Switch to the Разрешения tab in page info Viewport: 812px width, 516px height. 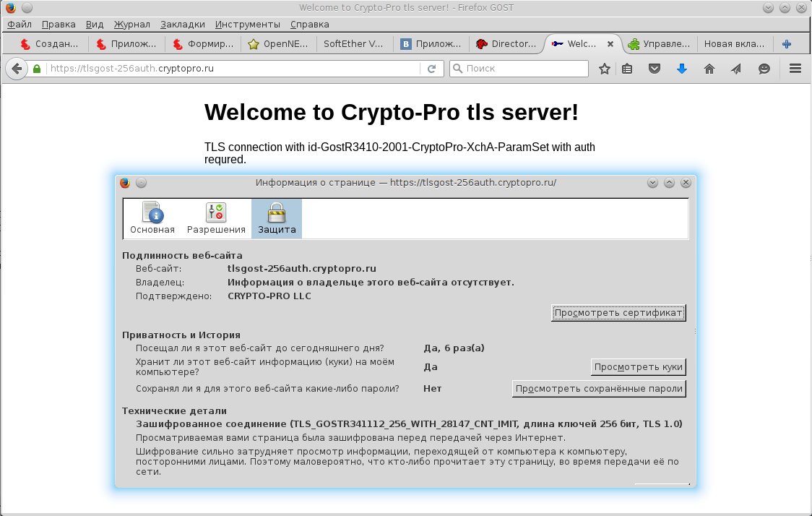[216, 218]
